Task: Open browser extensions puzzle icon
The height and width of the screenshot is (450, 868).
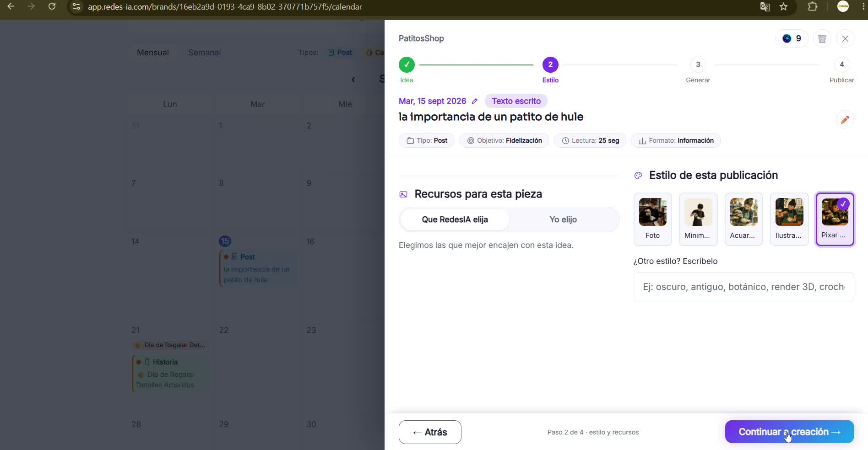Action: tap(813, 6)
